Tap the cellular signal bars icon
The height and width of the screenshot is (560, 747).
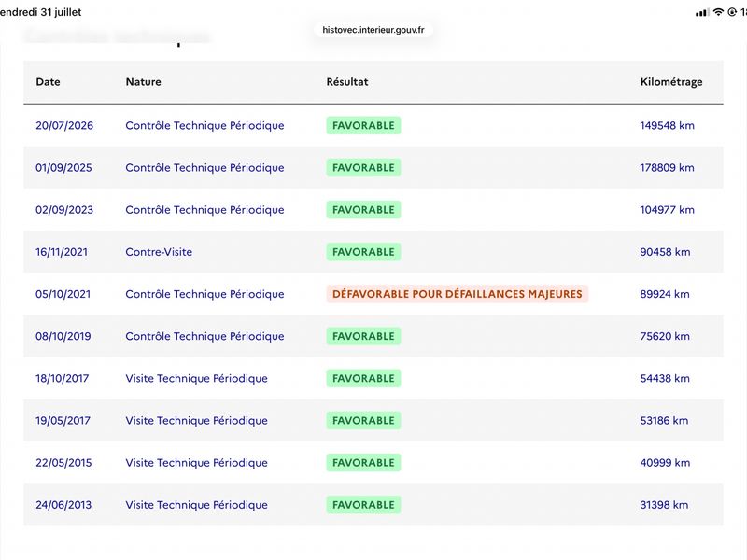702,12
